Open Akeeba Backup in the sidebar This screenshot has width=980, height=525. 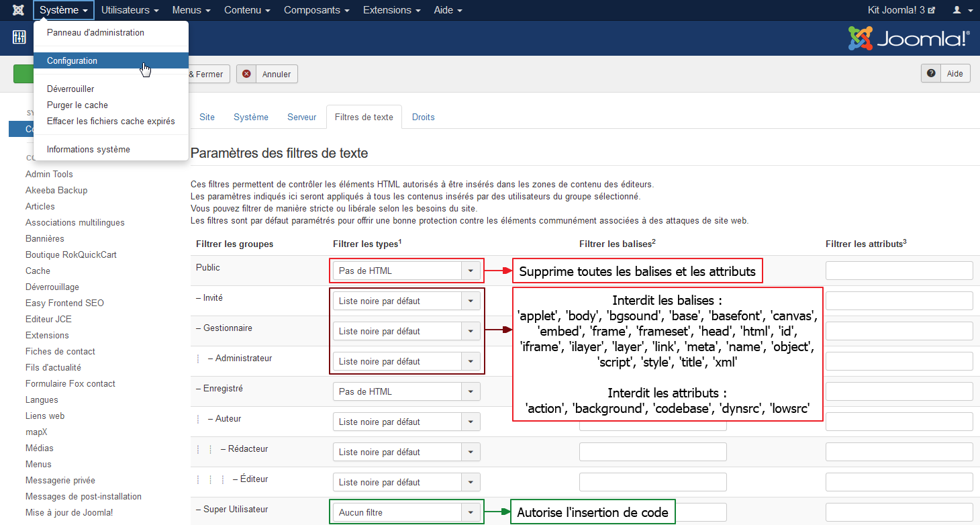(x=56, y=190)
